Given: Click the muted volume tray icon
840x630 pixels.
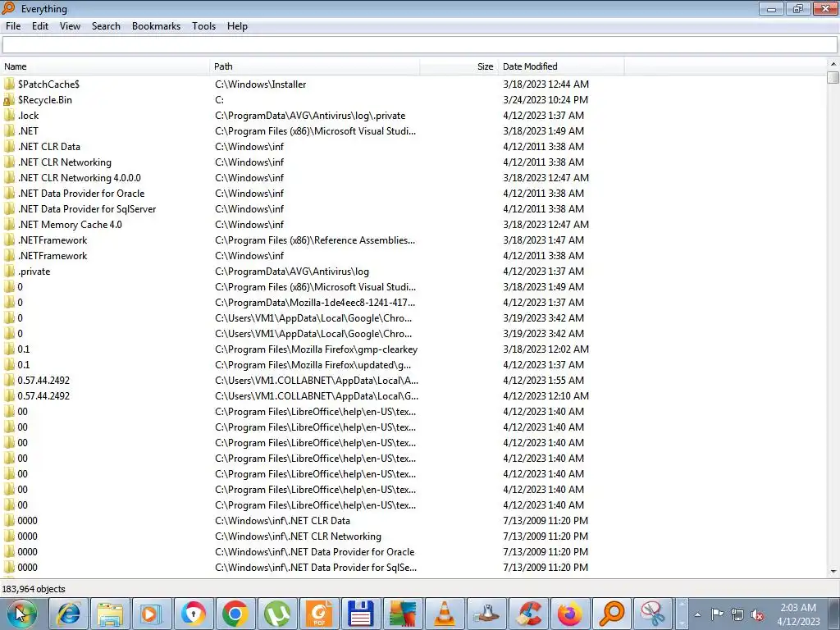Looking at the screenshot, I should (757, 614).
